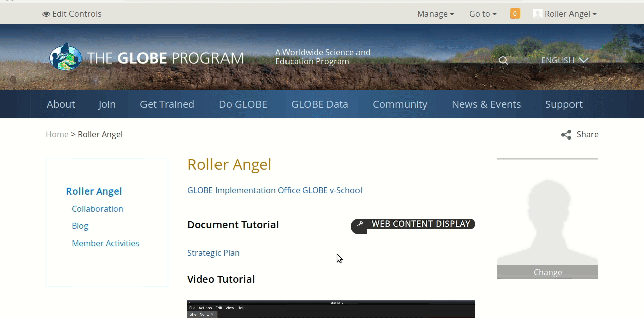Viewport: 644px width, 318px height.
Task: Open the Manage dropdown menu
Action: tap(436, 14)
